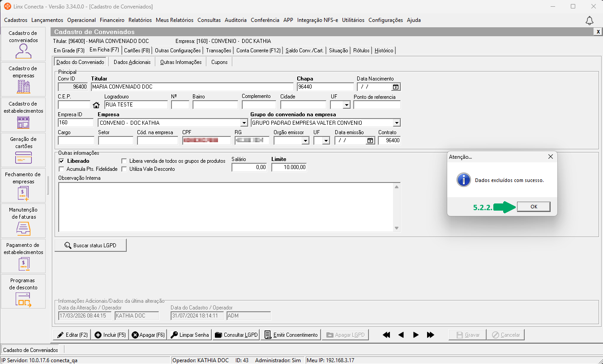
Task: Switch to the Cartões (F8) tab
Action: tap(137, 51)
